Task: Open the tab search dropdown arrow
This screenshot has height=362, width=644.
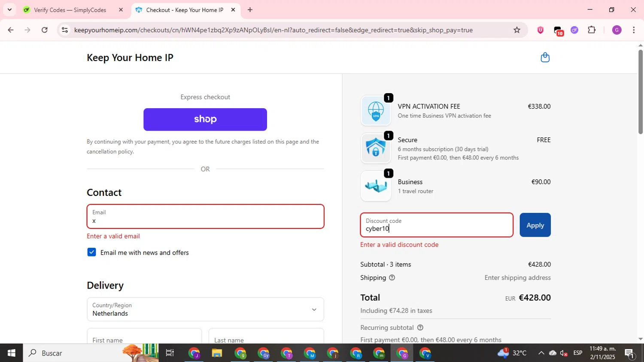Action: click(x=9, y=10)
